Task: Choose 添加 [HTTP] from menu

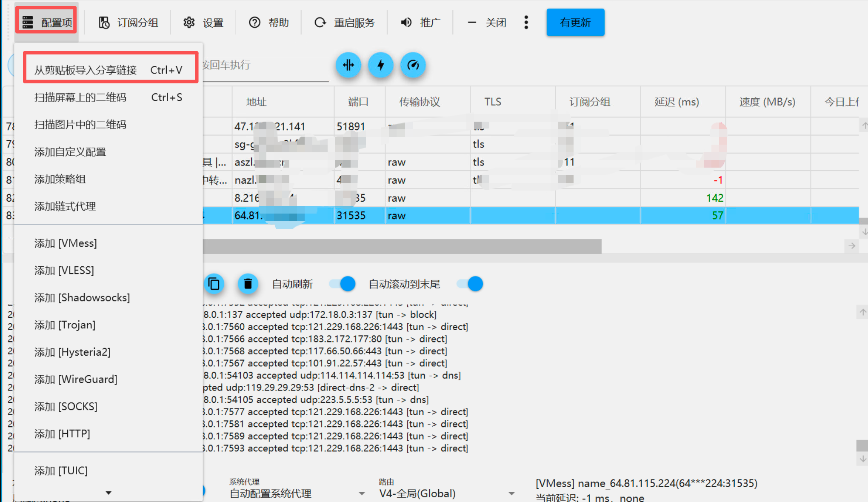Action: tap(108, 434)
